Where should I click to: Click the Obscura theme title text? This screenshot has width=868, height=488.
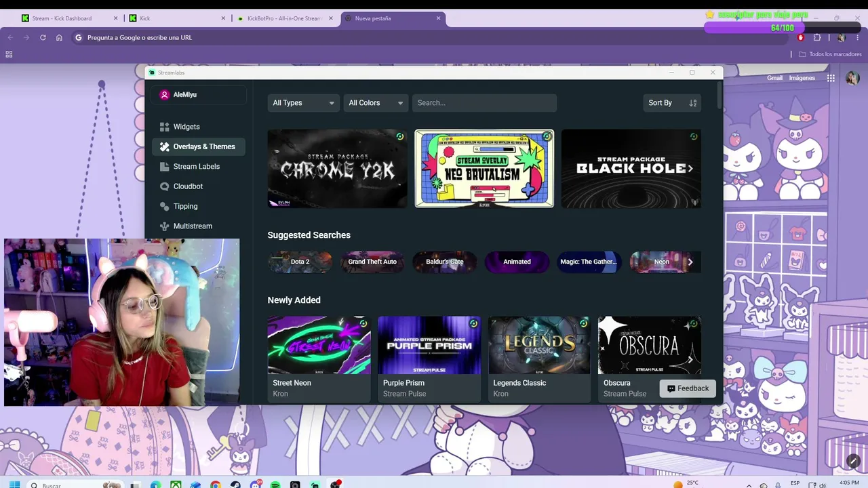coord(617,383)
